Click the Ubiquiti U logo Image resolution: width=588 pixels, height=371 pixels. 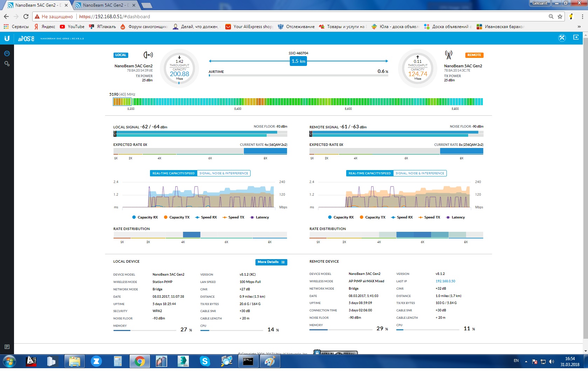(x=7, y=38)
